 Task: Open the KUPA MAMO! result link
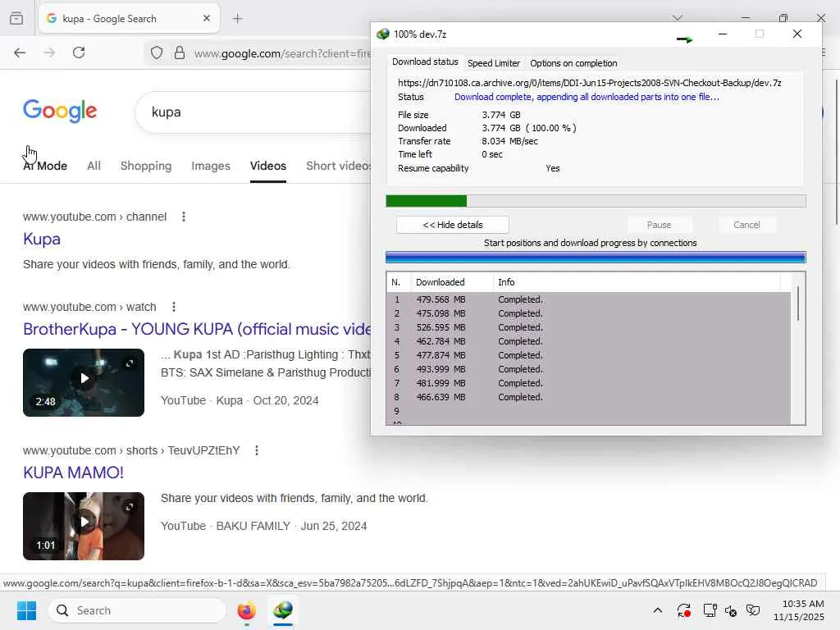tap(73, 472)
